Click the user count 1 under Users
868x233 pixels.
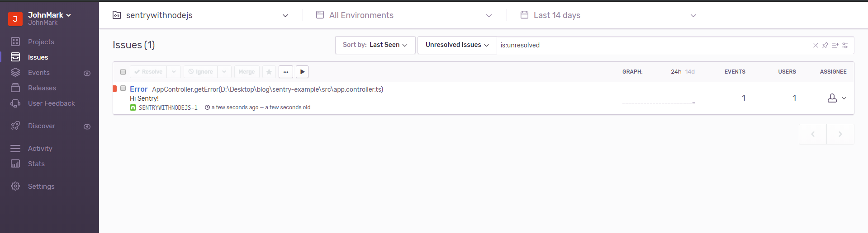[794, 98]
